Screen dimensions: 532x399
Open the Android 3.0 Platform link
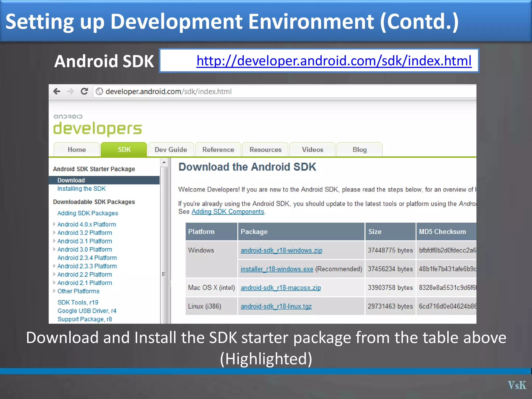tap(85, 249)
